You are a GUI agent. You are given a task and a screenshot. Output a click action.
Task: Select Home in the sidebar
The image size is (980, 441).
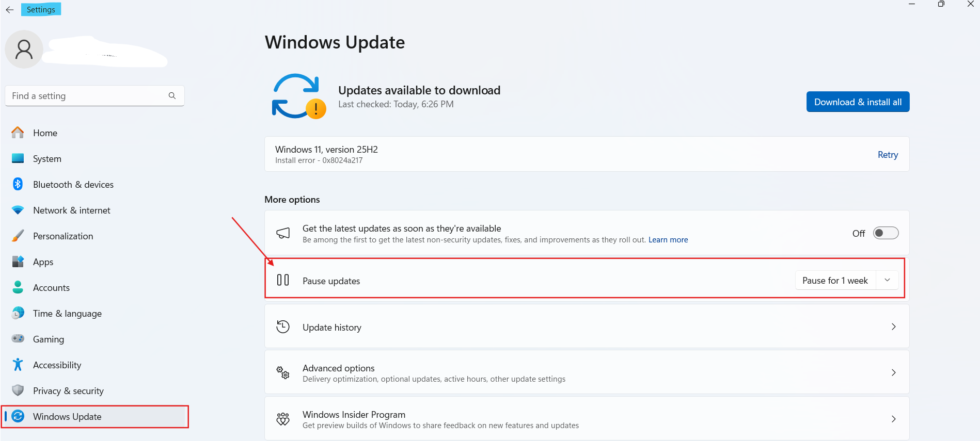tap(45, 133)
